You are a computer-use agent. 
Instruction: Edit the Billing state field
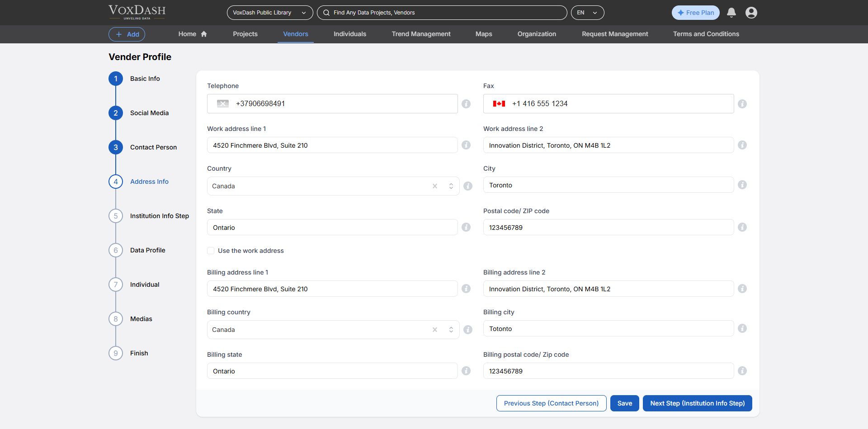click(x=332, y=371)
